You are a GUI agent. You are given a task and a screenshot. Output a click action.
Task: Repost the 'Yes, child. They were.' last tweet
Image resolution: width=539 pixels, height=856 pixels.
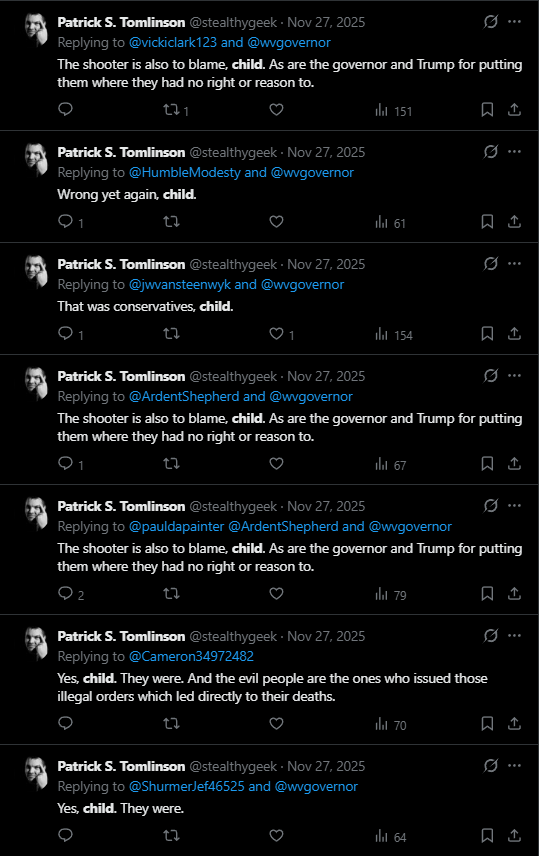(171, 835)
